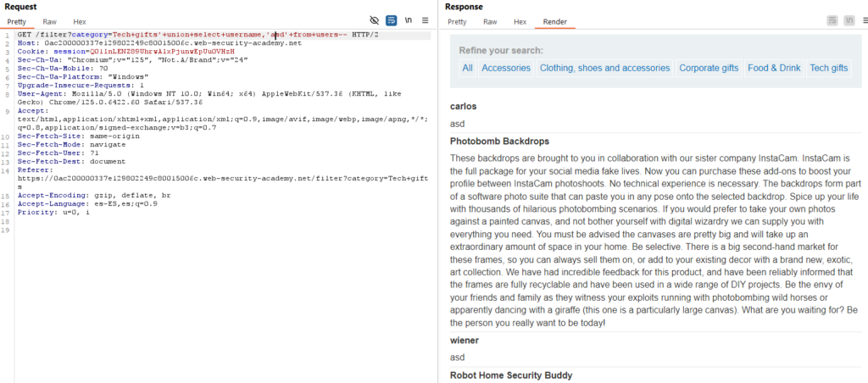
Task: Switch to the Request Pretty tab
Action: [17, 22]
